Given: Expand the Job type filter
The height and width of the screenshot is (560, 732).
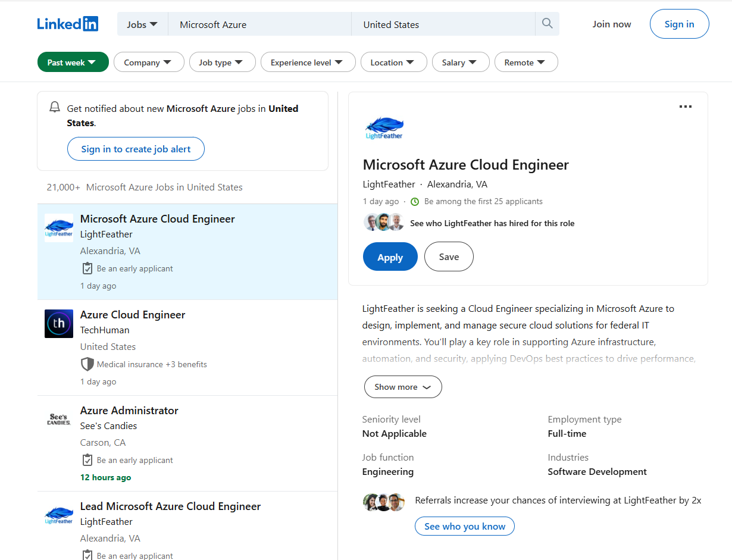Looking at the screenshot, I should click(222, 62).
